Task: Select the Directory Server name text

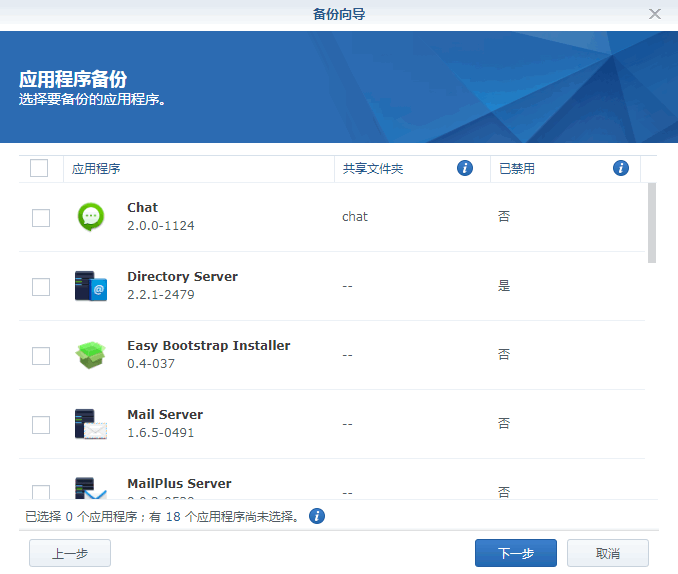Action: 182,276
